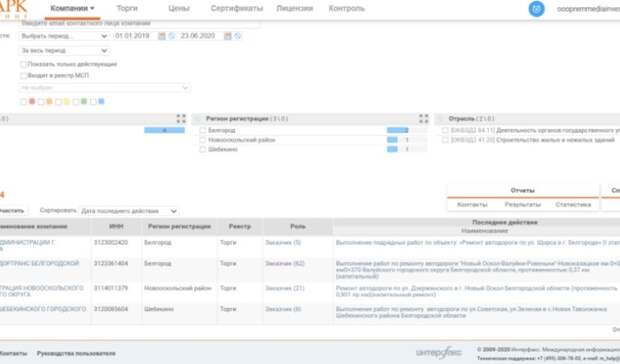Click the red color marker
Viewport: 620px width, 364px height.
click(32, 102)
